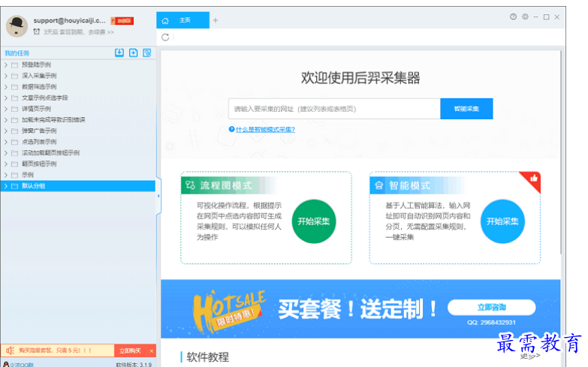Click the 去续费 >> renewal link
588x367 pixels.
tap(101, 32)
